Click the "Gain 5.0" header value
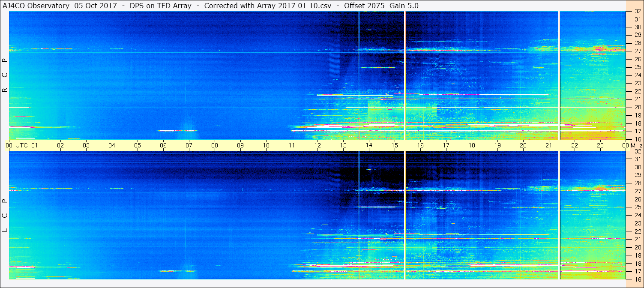 point(404,6)
